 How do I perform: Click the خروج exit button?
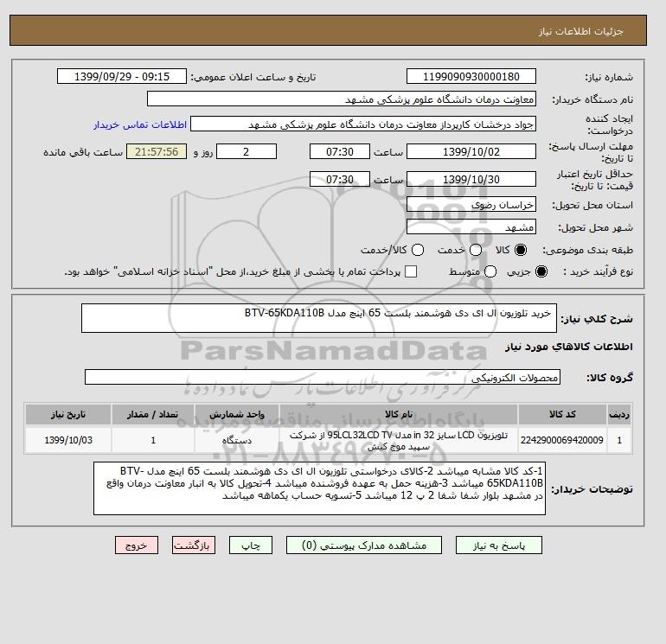137,545
